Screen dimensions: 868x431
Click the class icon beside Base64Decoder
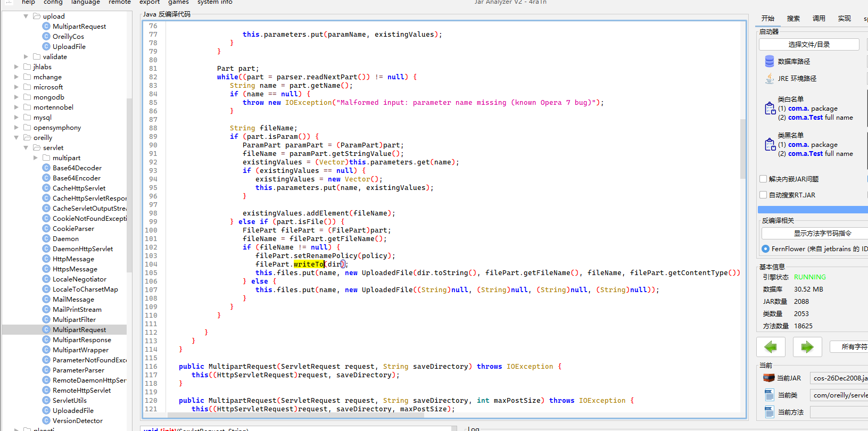click(x=46, y=168)
